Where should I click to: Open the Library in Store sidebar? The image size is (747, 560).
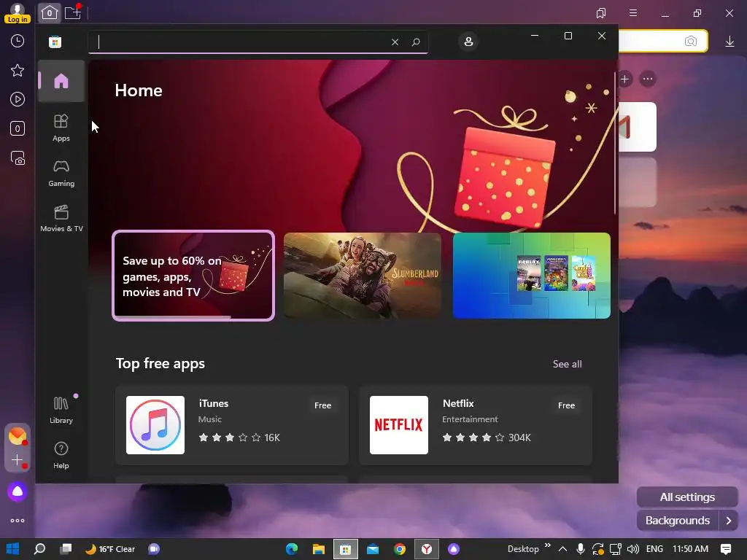(61, 410)
